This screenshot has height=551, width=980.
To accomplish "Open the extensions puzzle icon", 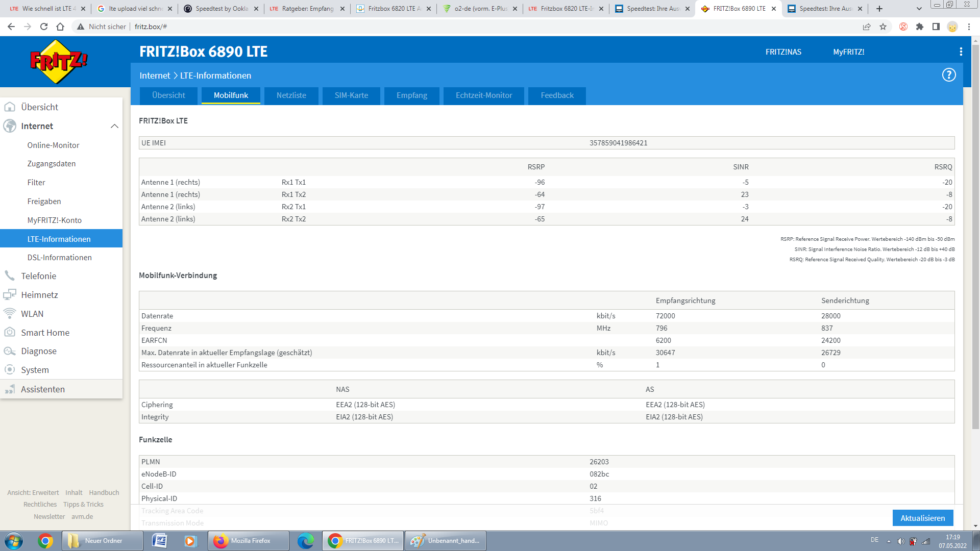I will 920,27.
